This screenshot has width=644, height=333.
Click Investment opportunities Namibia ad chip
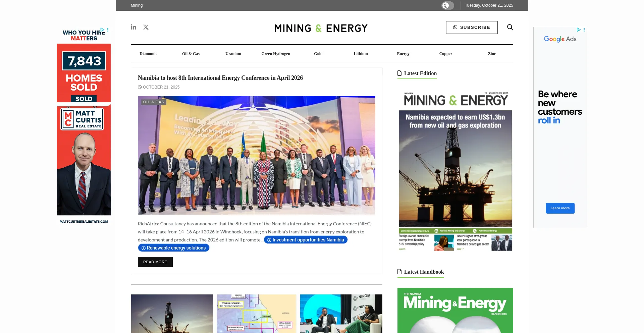(306, 240)
